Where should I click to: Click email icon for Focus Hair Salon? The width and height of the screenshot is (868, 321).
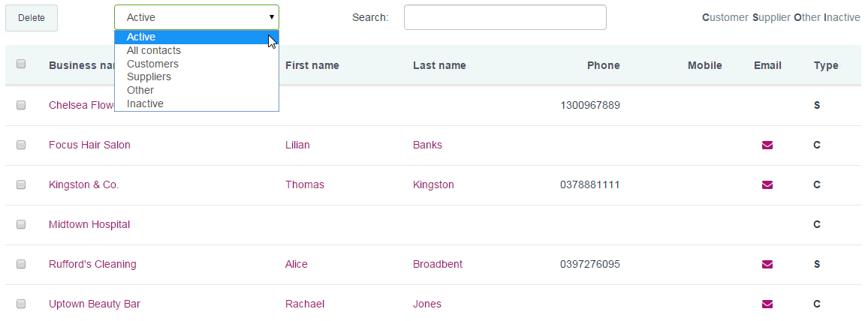(767, 145)
